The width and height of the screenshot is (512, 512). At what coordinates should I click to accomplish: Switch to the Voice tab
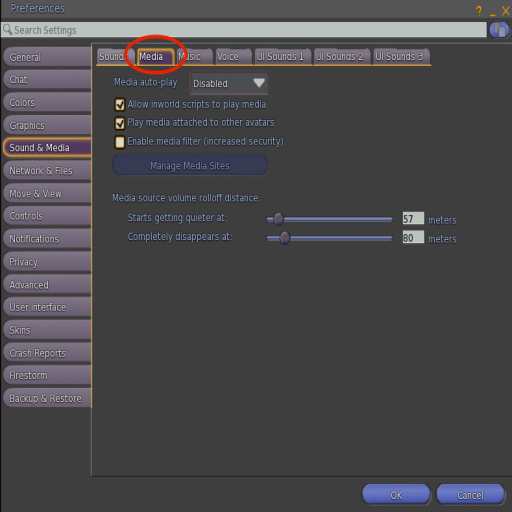point(233,57)
